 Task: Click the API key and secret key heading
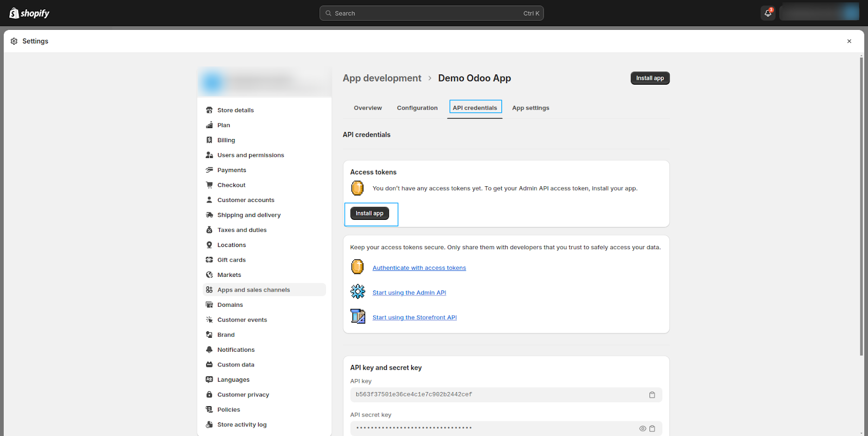click(x=386, y=368)
